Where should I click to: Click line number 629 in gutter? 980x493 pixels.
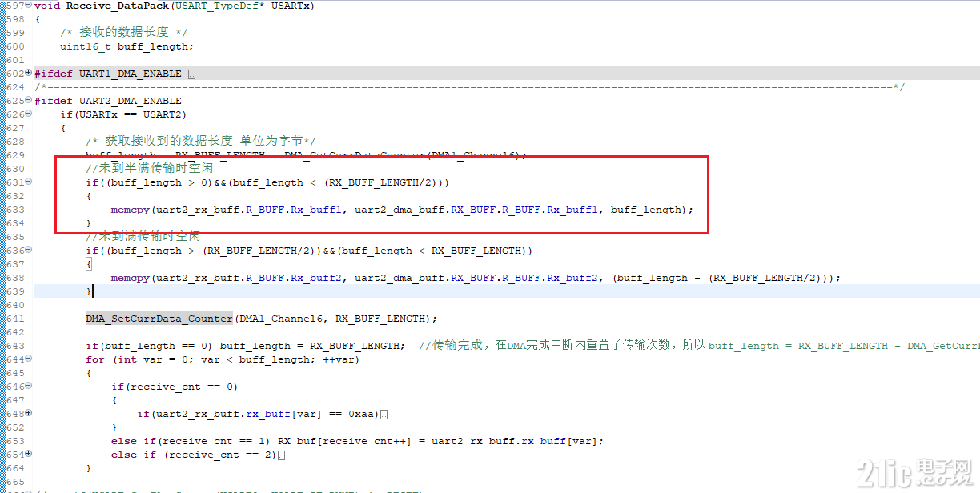14,155
